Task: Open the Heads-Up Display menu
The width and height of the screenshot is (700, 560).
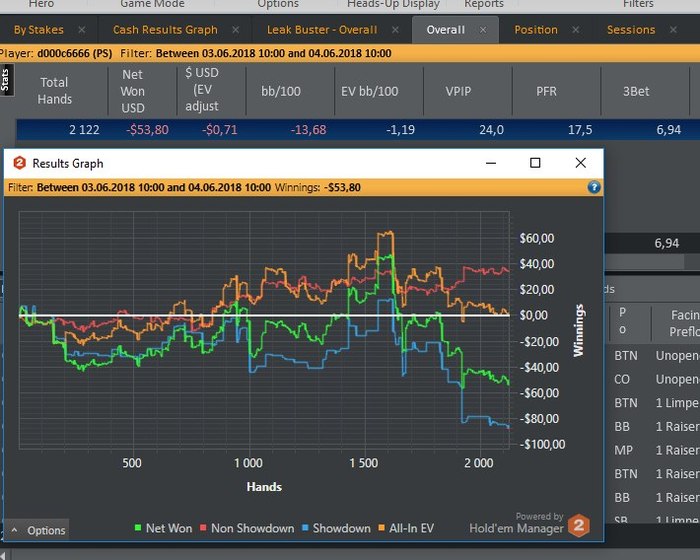Action: pos(393,4)
